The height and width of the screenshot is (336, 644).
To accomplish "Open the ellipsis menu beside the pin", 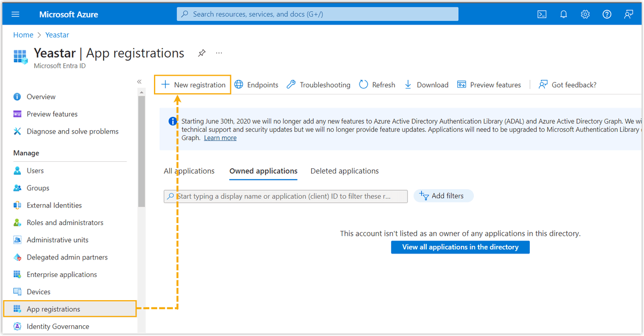I will tap(218, 53).
